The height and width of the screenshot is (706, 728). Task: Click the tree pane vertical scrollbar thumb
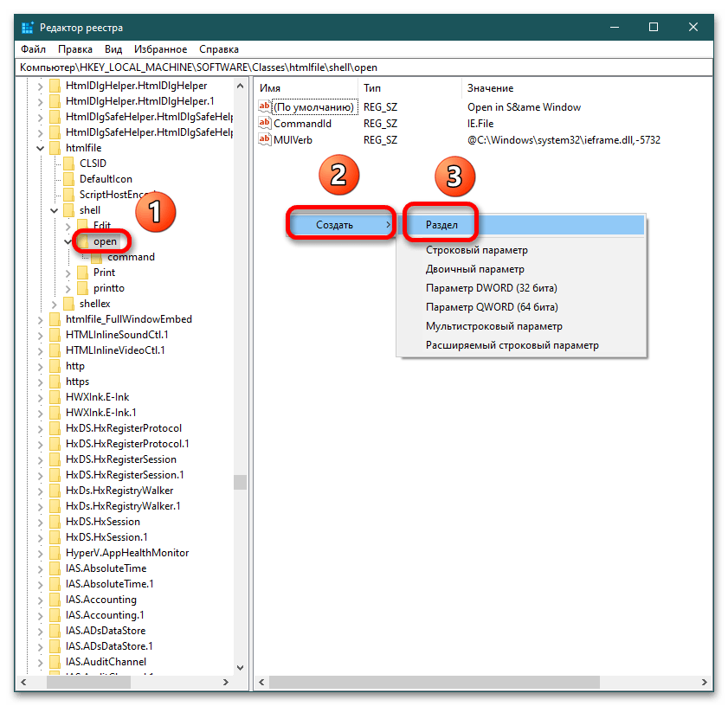(240, 482)
